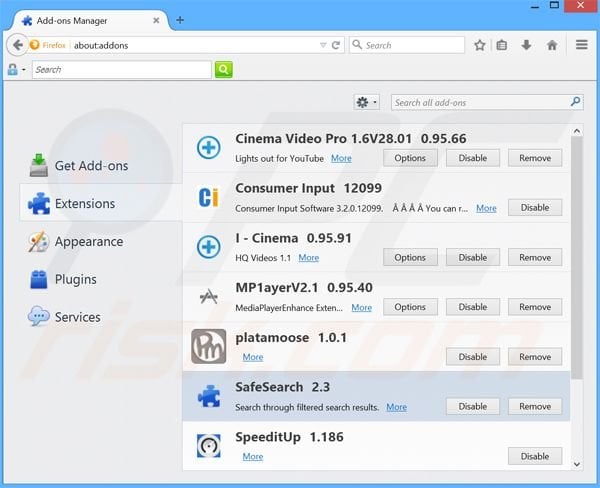Click the green toolbar search button
This screenshot has height=488, width=600.
pos(224,70)
